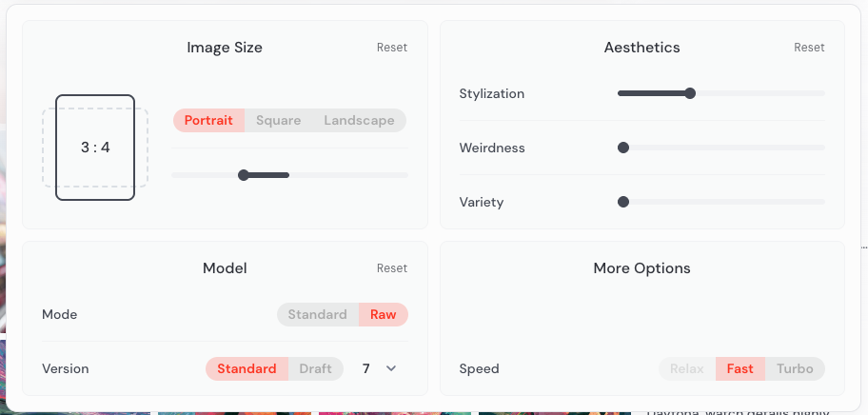The width and height of the screenshot is (868, 415).
Task: Open the version number 7 dropdown
Action: coord(366,369)
